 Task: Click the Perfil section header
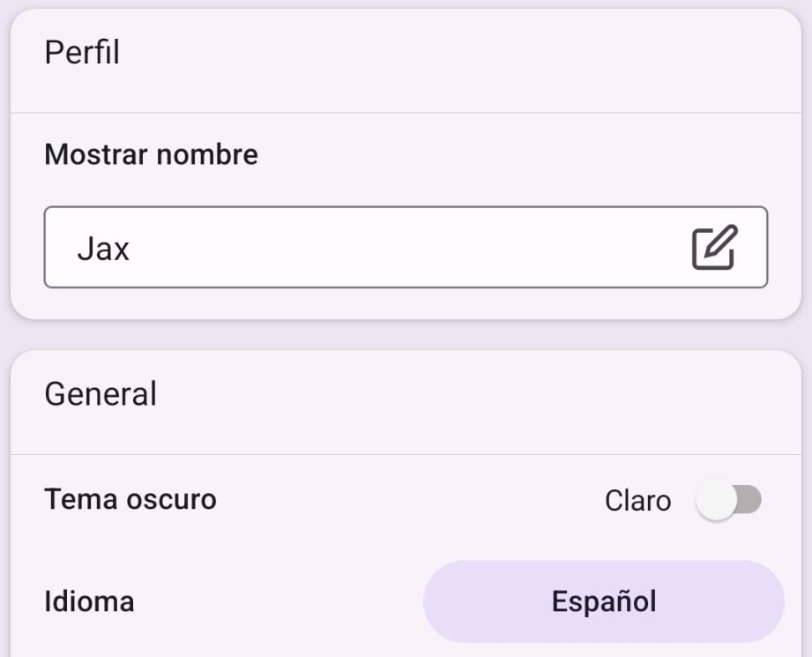pos(83,51)
